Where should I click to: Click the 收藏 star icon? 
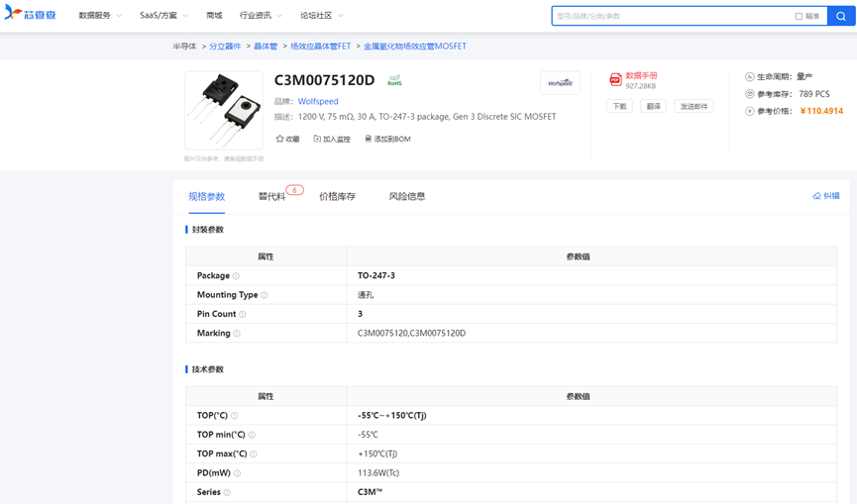[279, 139]
